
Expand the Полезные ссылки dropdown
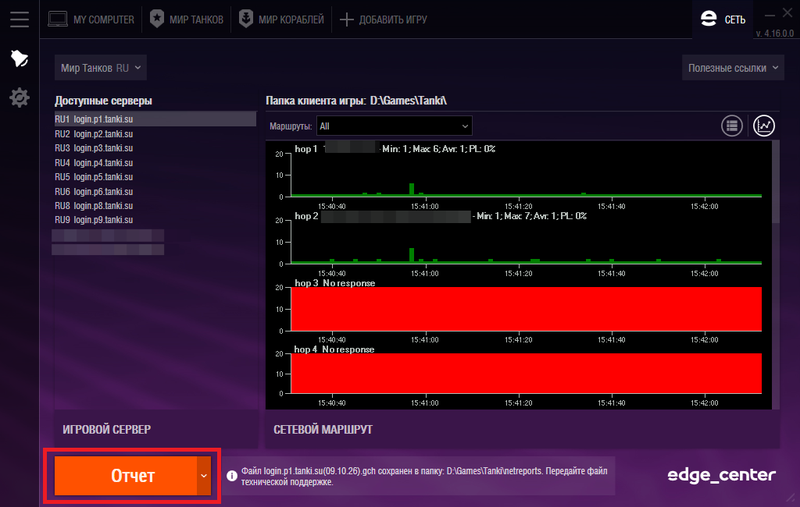[x=733, y=68]
